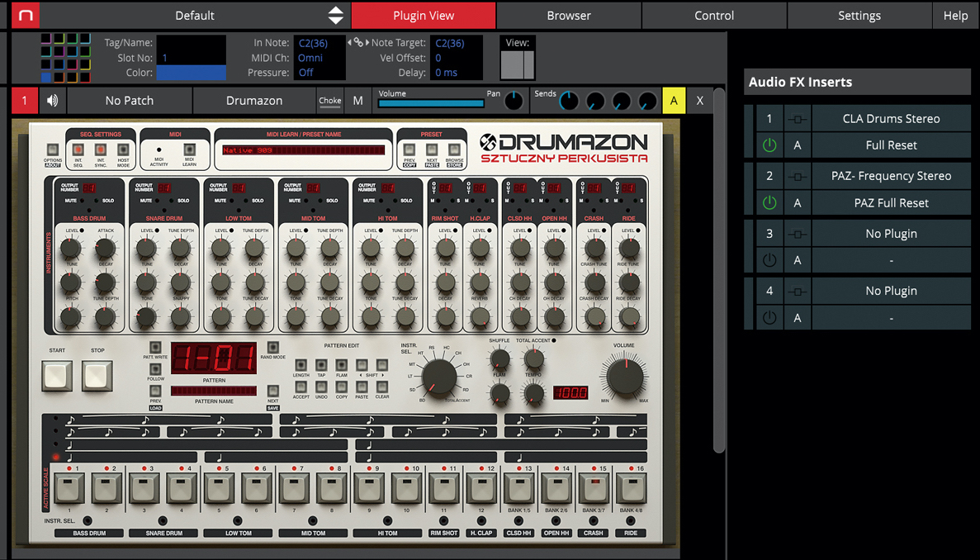Click the Copy button in Pattern Edit

point(341,387)
